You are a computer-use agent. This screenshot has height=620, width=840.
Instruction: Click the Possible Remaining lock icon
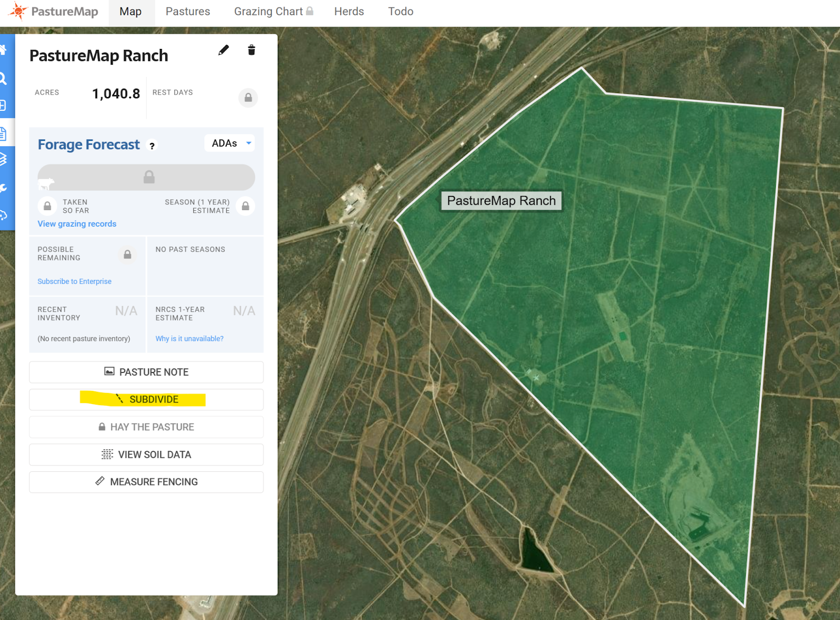click(x=127, y=254)
